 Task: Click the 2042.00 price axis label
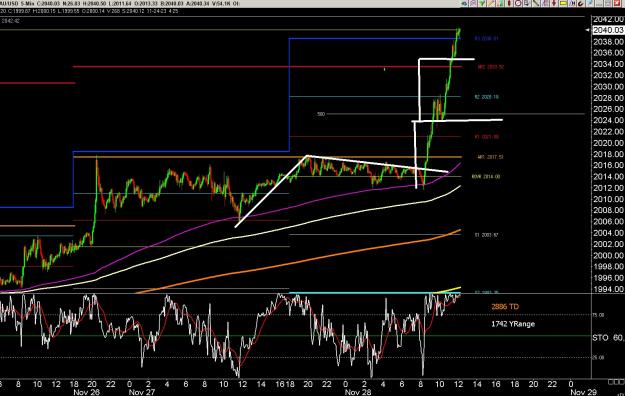(x=608, y=20)
